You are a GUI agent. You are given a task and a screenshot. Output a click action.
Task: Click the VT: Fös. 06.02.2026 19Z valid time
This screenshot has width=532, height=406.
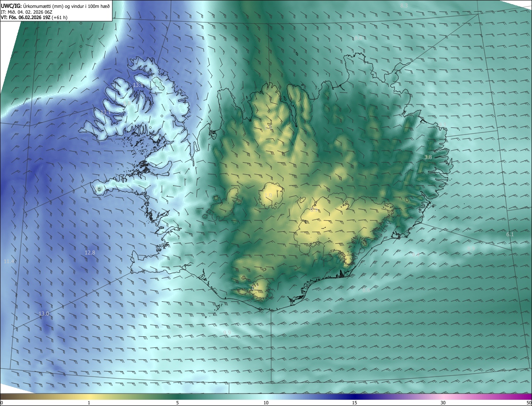point(34,17)
